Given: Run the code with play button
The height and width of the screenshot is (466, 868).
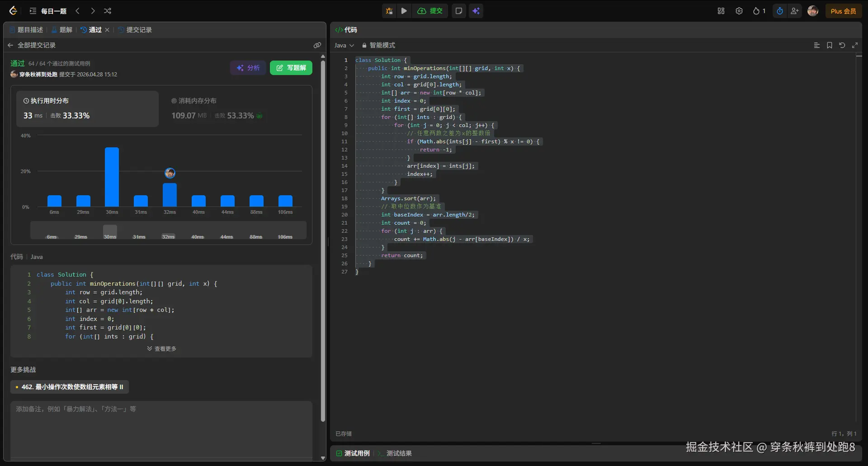Looking at the screenshot, I should point(404,11).
